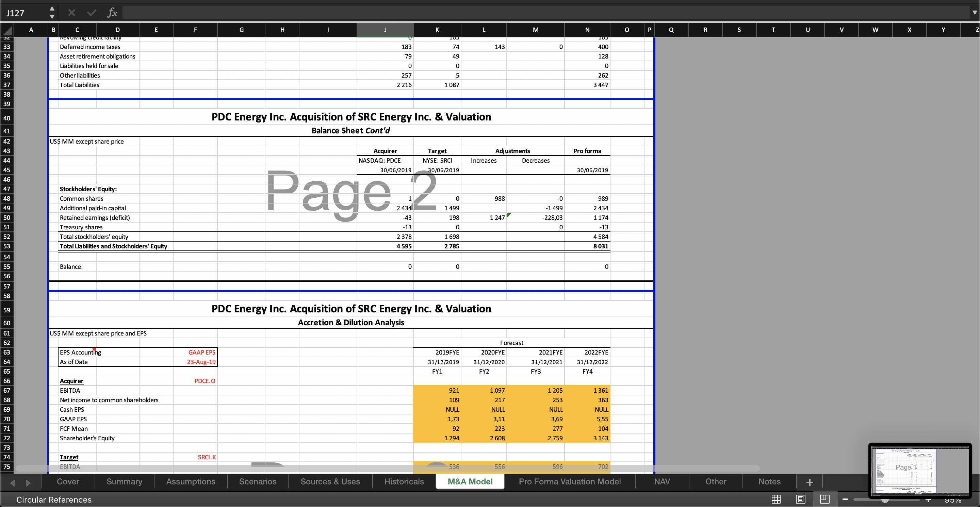Open the Sources & Uses sheet tab
Image resolution: width=980 pixels, height=507 pixels.
click(330, 481)
